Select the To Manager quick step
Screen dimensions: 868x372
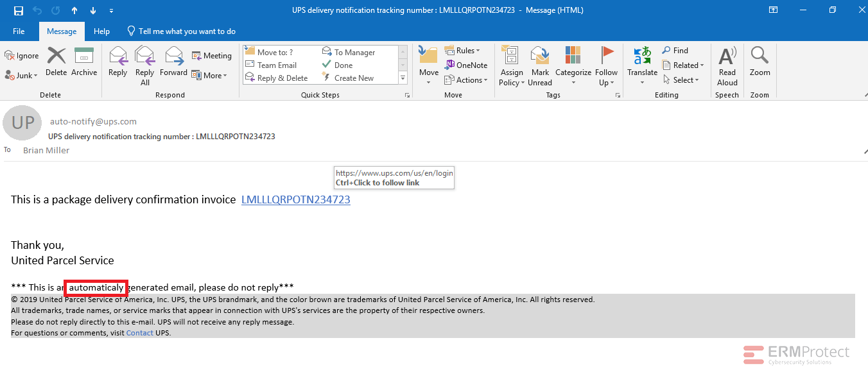[x=349, y=52]
